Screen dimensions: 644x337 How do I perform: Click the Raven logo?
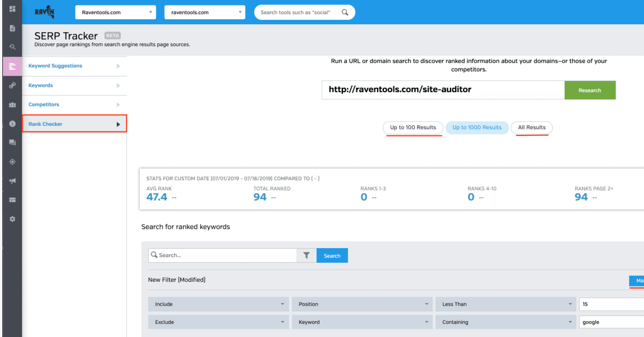(x=45, y=12)
